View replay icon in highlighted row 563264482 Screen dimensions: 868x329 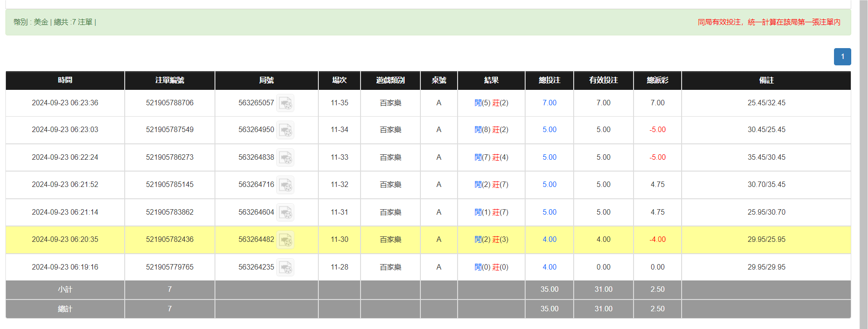pos(285,240)
